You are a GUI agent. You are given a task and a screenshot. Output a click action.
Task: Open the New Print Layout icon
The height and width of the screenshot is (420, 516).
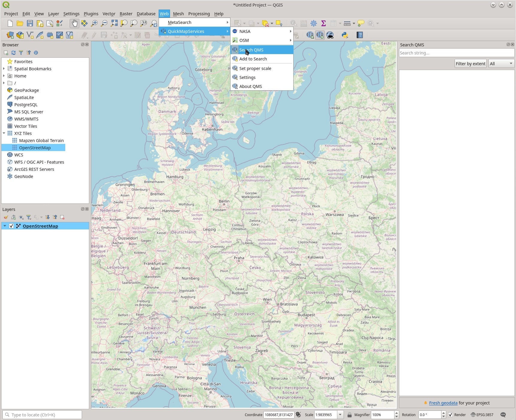[x=40, y=23]
